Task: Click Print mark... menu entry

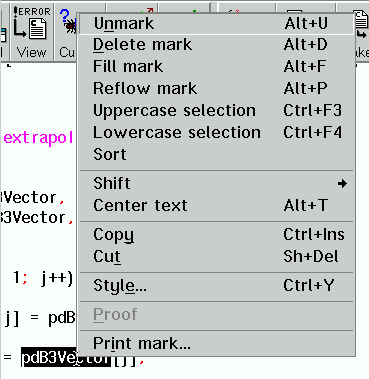Action: pyautogui.click(x=217, y=343)
